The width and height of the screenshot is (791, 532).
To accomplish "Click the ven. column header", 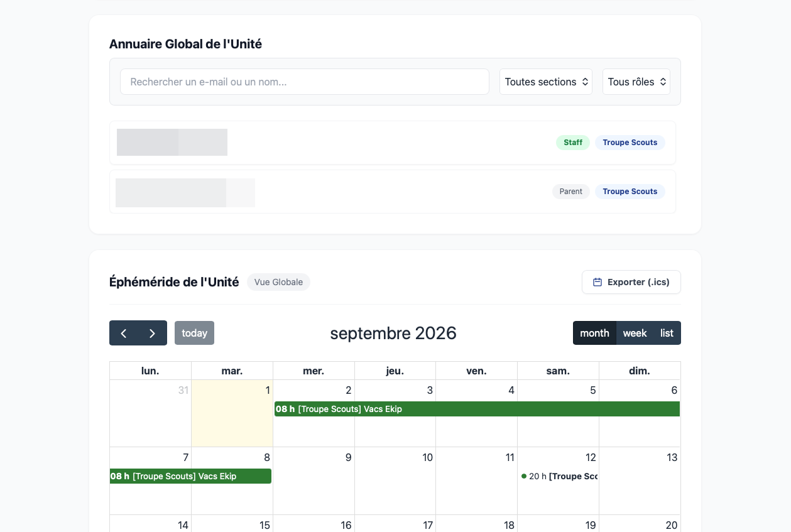I will 476,371.
